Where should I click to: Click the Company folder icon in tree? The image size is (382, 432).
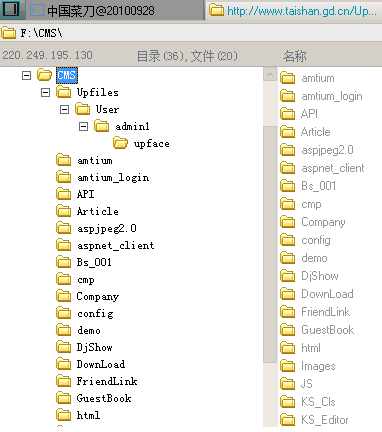pyautogui.click(x=63, y=296)
